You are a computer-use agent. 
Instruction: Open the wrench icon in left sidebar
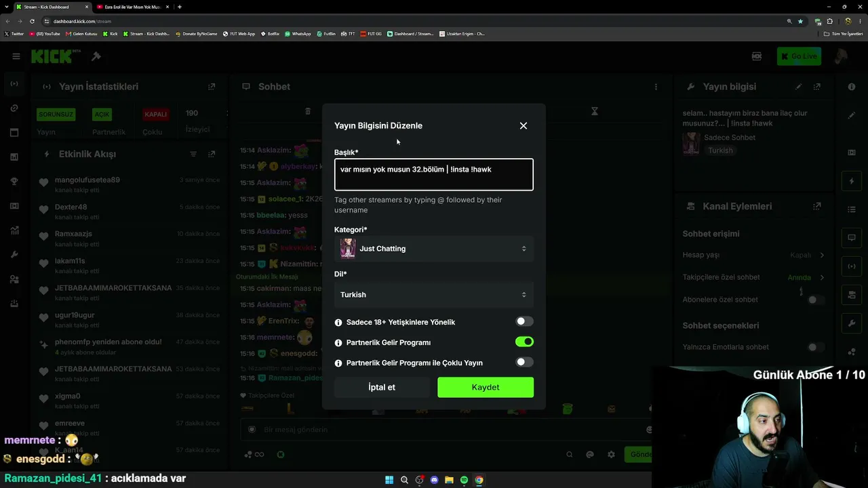click(14, 255)
